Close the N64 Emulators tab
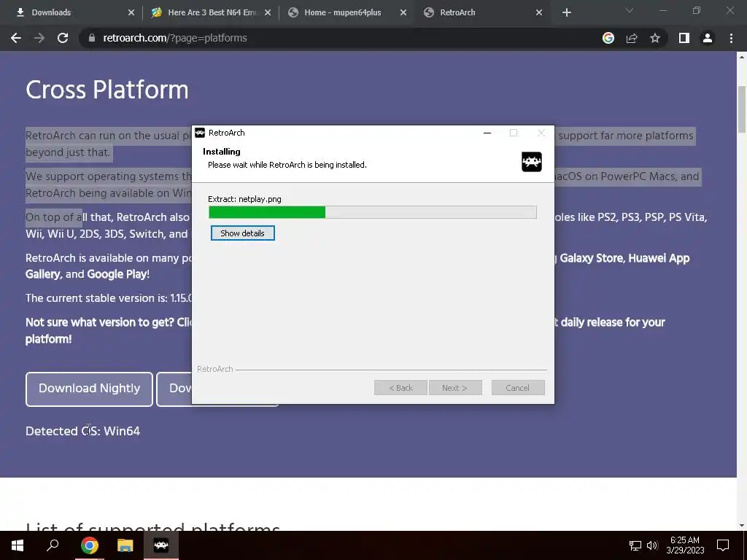Image resolution: width=747 pixels, height=560 pixels. (268, 12)
